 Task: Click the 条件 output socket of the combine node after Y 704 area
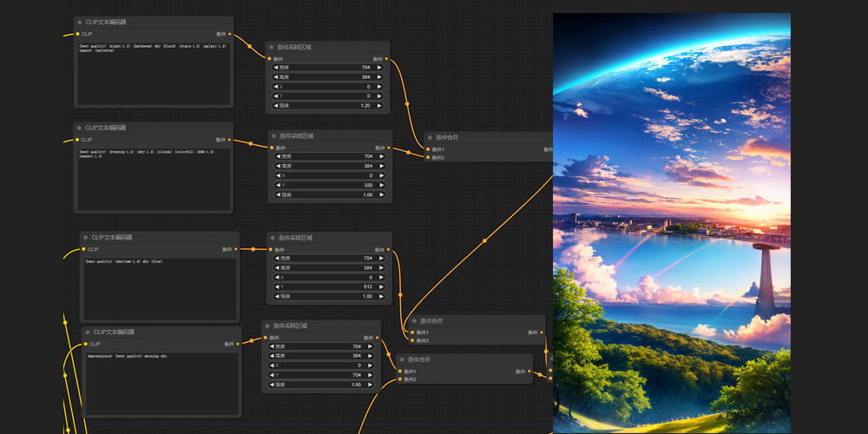coord(529,372)
